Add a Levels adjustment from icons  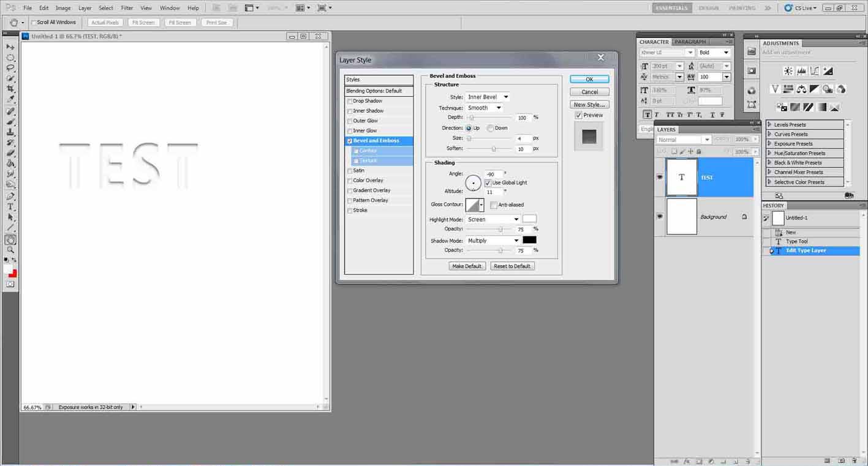(x=801, y=72)
